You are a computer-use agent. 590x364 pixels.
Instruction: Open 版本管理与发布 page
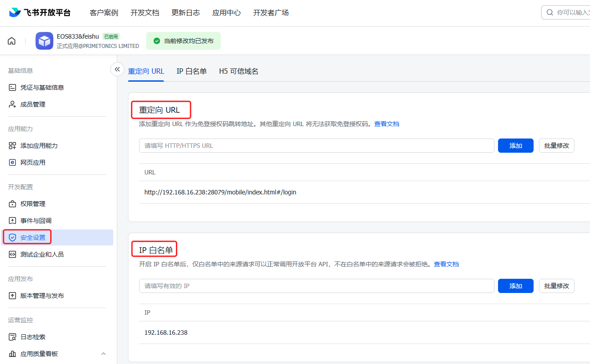pos(42,296)
